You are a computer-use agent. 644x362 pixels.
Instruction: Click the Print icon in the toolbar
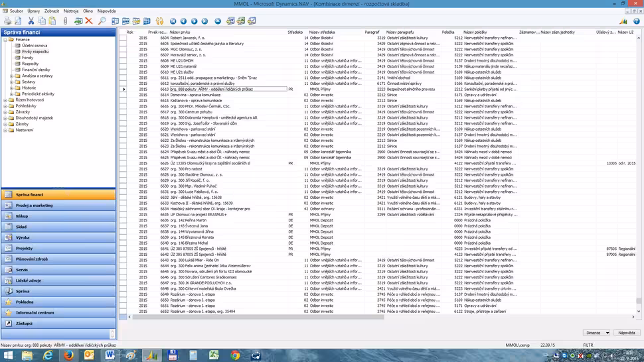(x=7, y=21)
